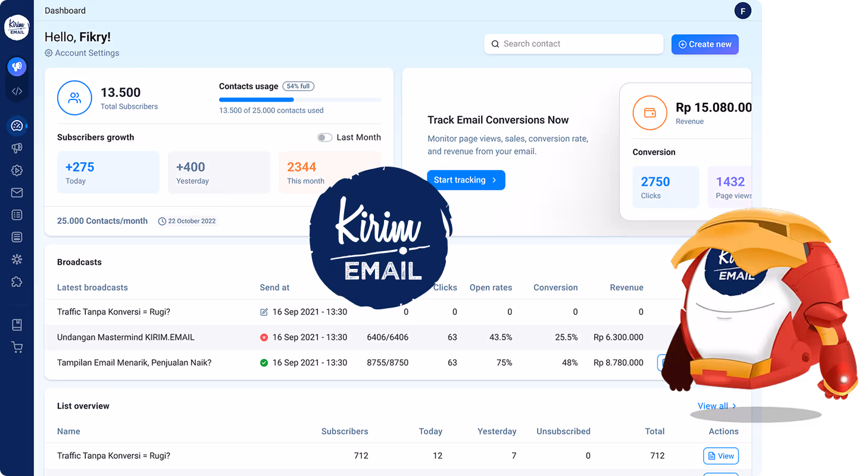
Task: Open the Undangan Mastermind KIRIM.EMAIL broadcast
Action: [x=126, y=337]
